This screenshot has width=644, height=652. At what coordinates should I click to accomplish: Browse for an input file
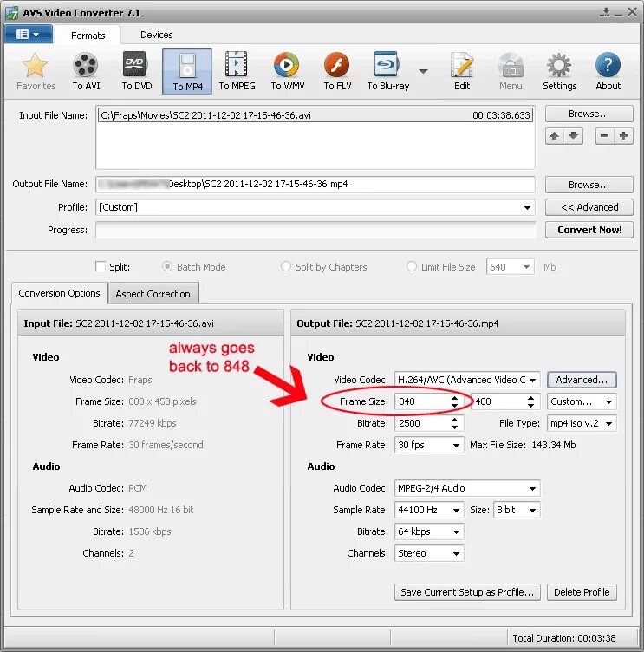click(x=589, y=114)
